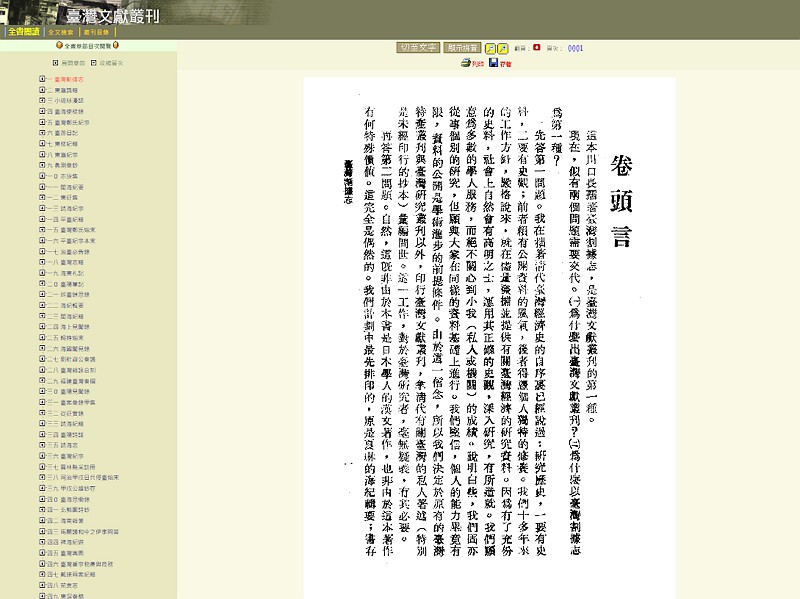This screenshot has height=599, width=800.
Task: Expand tree node 五 臺灣鄭氏紀事
Action: (x=42, y=122)
